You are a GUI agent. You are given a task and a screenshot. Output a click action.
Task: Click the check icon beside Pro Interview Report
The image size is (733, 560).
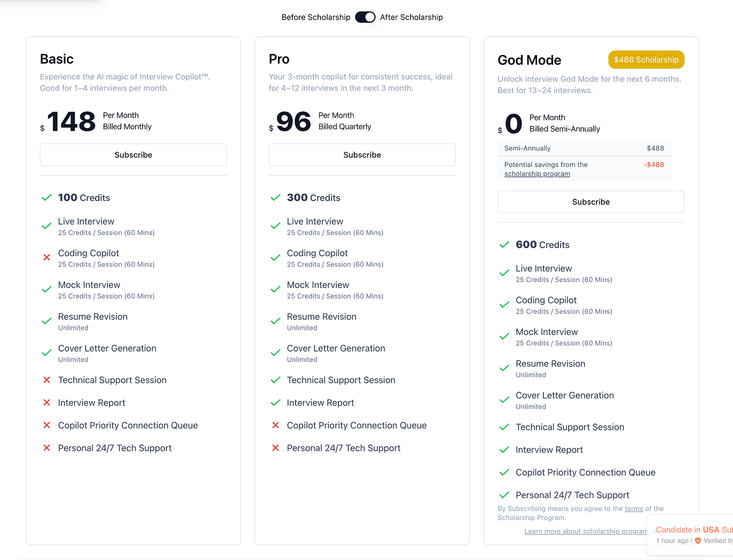click(x=275, y=403)
